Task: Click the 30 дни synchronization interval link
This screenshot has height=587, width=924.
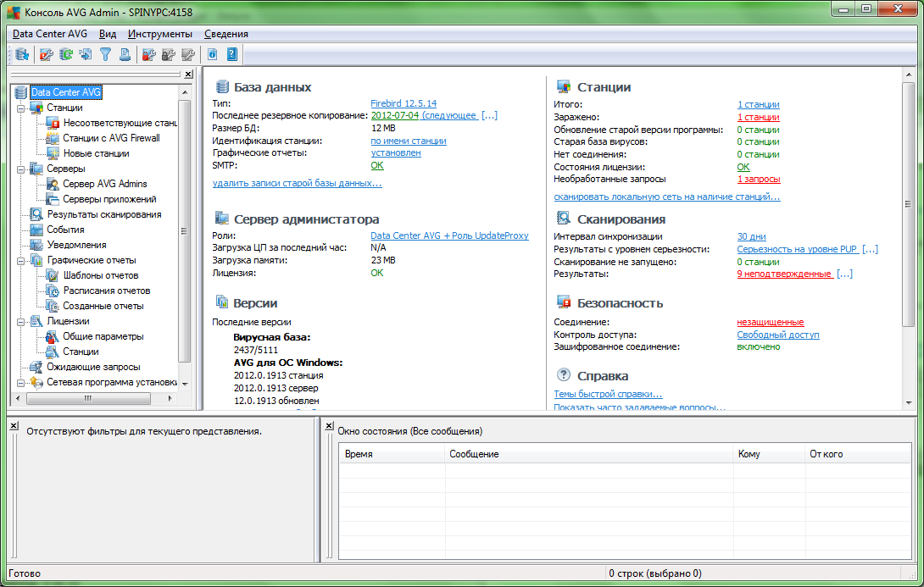Action: pos(751,236)
